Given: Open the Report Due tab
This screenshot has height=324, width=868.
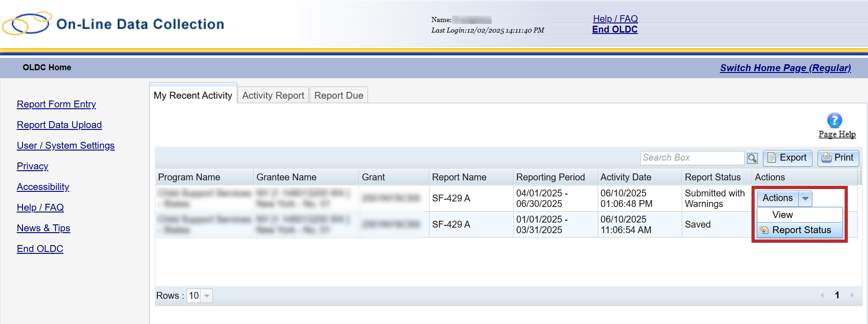Looking at the screenshot, I should tap(339, 95).
